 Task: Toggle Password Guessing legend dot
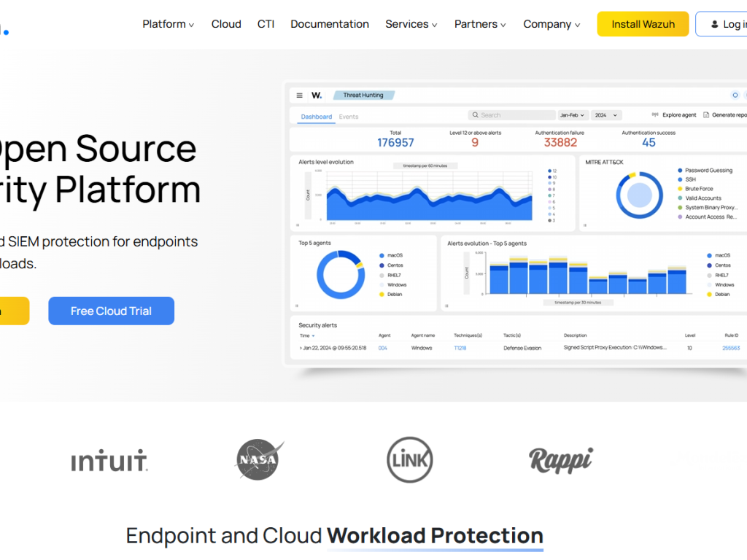click(x=680, y=171)
